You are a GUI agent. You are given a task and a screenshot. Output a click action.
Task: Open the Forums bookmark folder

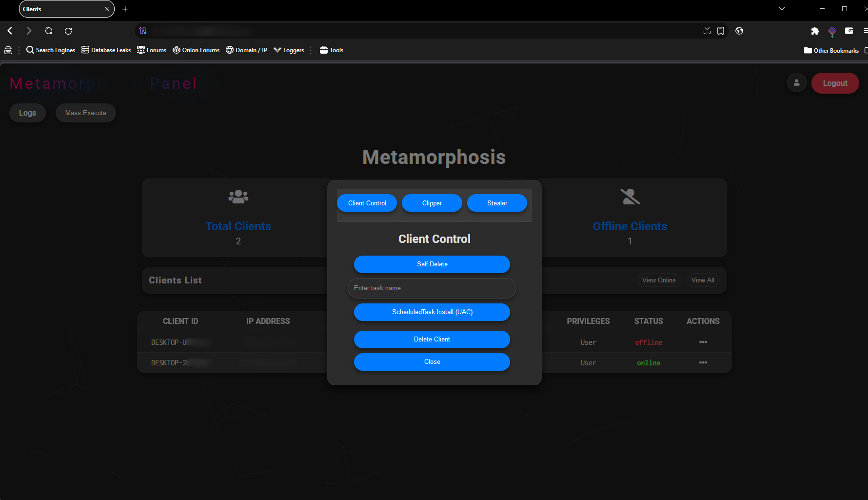click(152, 50)
